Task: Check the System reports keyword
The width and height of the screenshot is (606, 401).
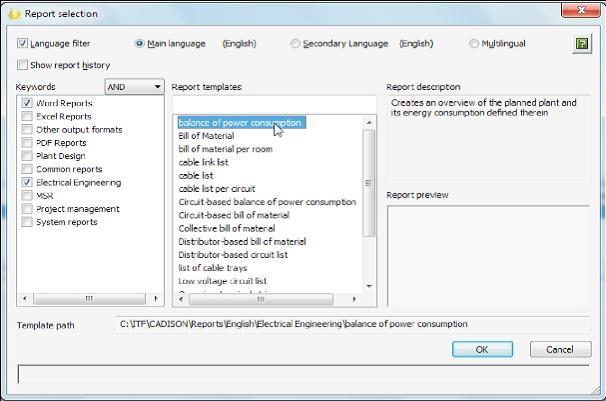Action: tap(27, 222)
